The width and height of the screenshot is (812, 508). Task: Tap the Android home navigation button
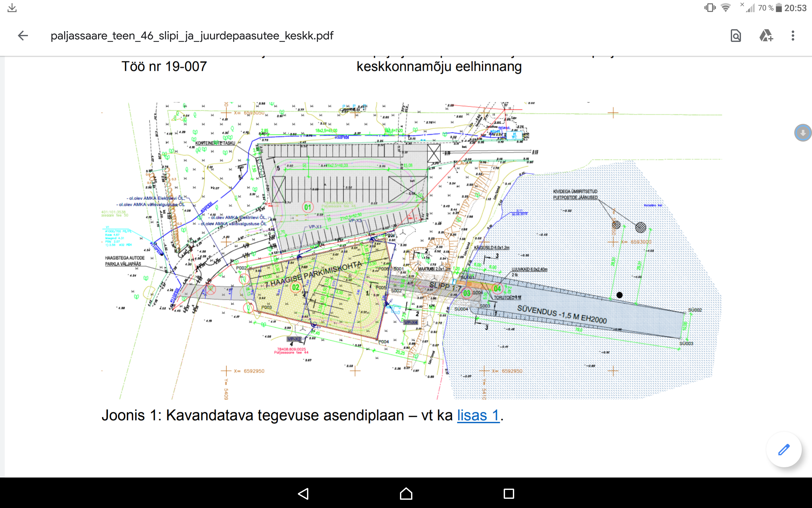[x=406, y=493]
